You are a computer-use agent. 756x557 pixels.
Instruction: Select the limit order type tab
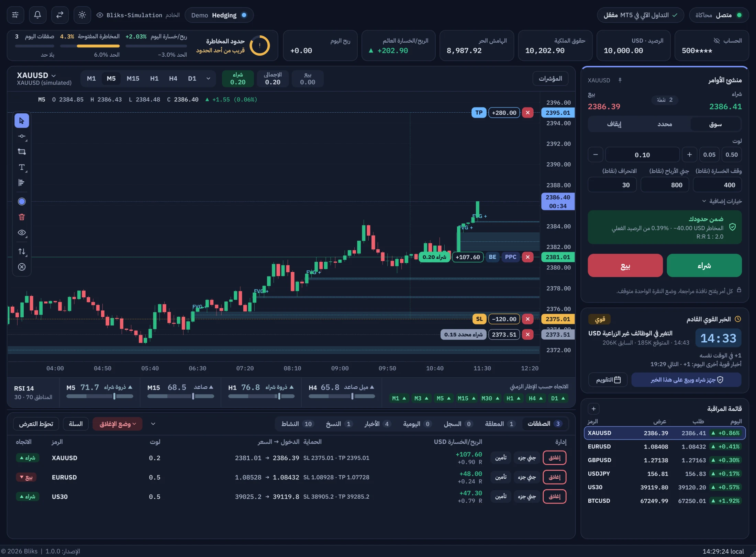(x=665, y=124)
